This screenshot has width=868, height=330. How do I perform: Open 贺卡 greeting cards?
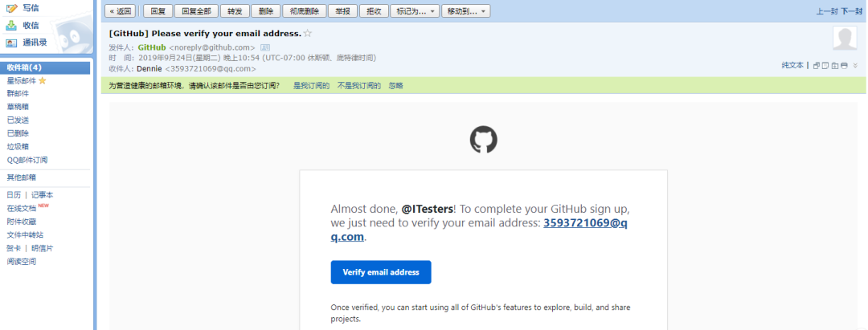14,248
